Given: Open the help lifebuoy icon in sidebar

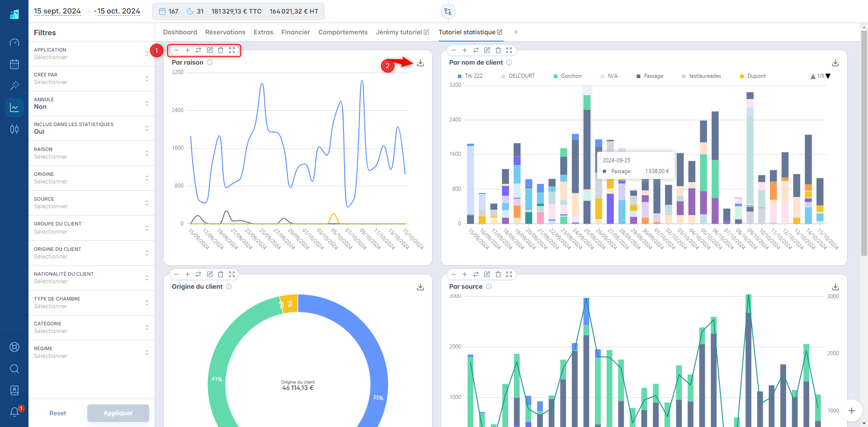Looking at the screenshot, I should 14,347.
